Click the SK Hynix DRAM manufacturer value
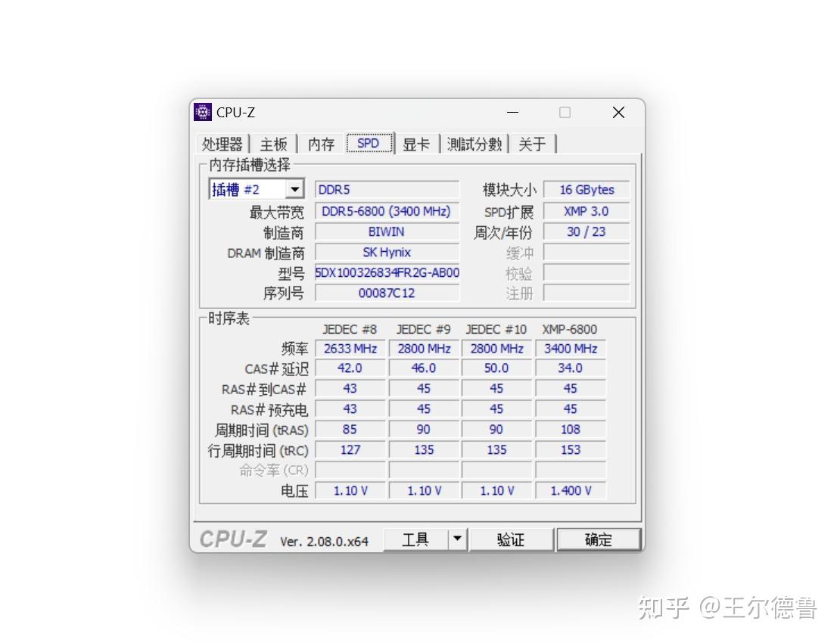Viewport: 840px width, 643px height. click(387, 252)
